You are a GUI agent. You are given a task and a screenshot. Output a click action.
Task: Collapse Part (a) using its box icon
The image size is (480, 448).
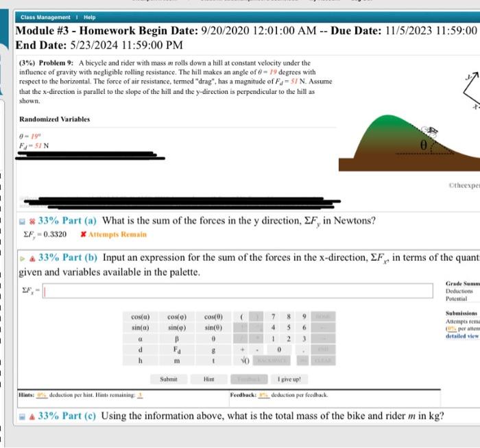(23, 222)
